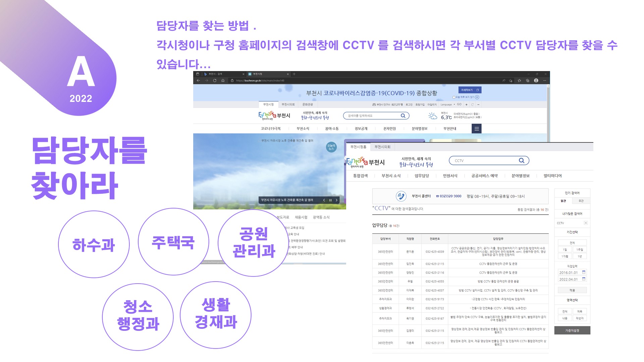Image resolution: width=644 pixels, height=362 pixels.
Task: Choose 1년 period button
Action: 580,256
